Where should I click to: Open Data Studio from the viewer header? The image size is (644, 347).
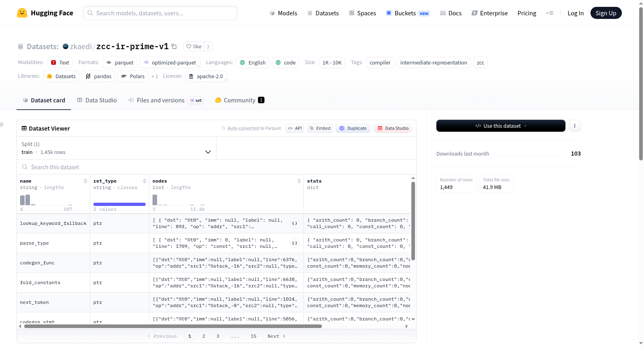(x=393, y=128)
